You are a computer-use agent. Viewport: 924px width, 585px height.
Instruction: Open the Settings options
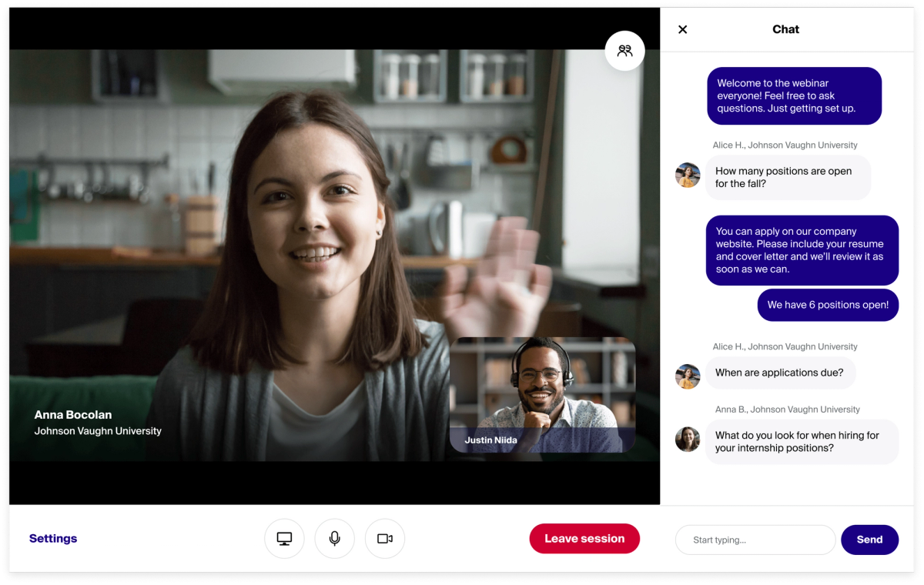click(52, 538)
